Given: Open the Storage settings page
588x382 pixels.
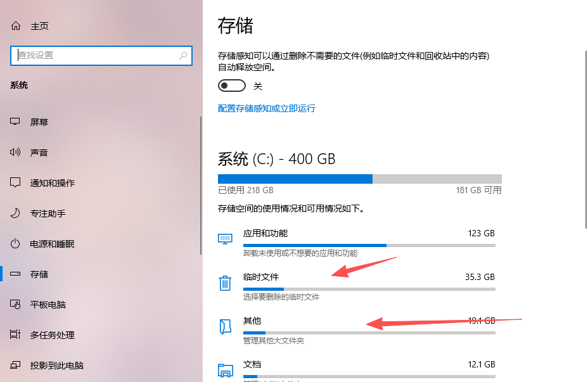Looking at the screenshot, I should [39, 274].
